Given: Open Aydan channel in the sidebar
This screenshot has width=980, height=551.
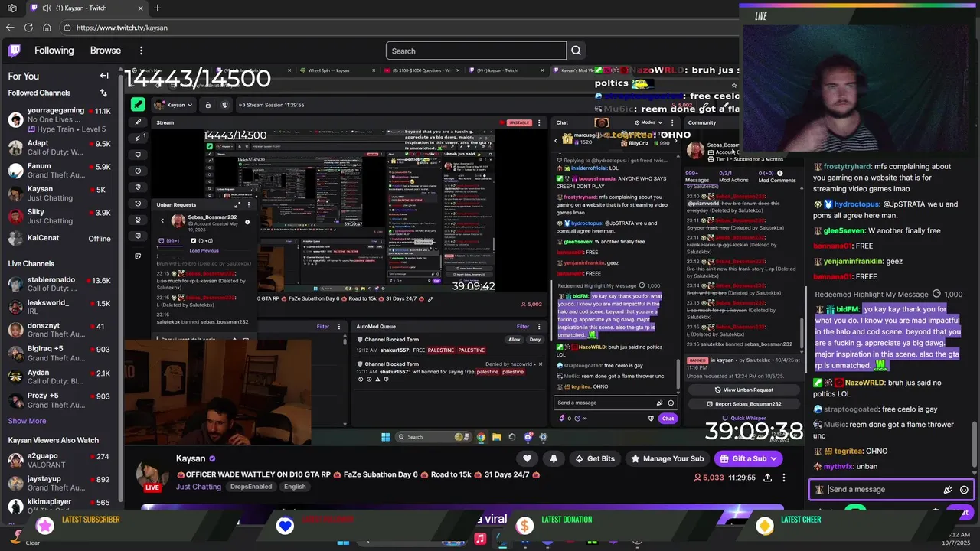Looking at the screenshot, I should point(60,377).
